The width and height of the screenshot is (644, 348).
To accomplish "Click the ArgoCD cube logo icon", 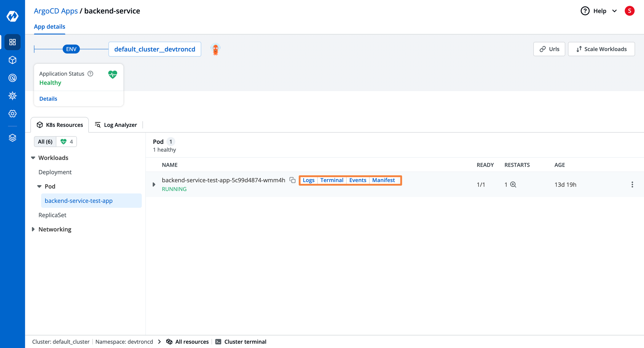I will coord(12,60).
